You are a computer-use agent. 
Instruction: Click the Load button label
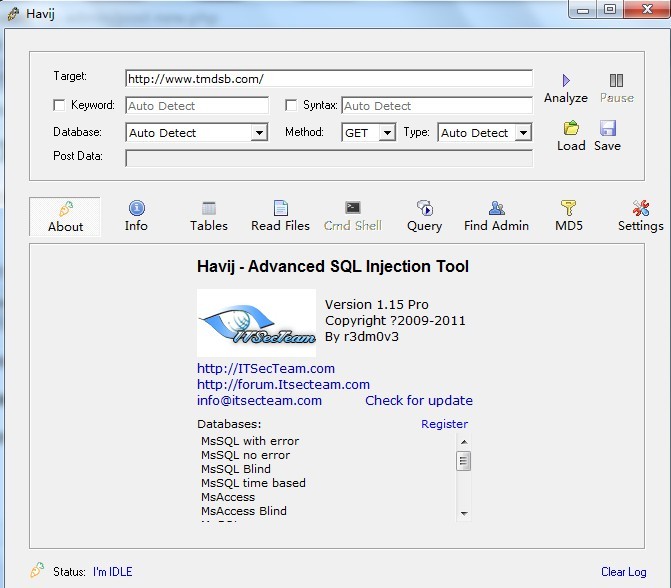click(x=571, y=146)
